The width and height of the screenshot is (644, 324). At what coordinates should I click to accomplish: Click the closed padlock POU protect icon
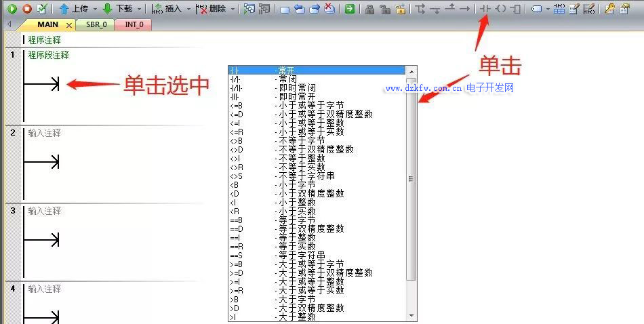pyautogui.click(x=369, y=9)
